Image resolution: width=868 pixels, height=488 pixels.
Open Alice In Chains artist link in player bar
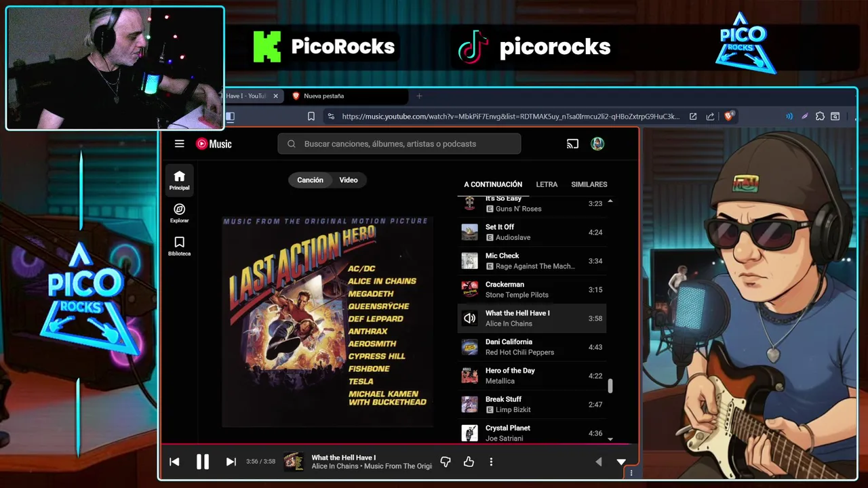pos(335,466)
